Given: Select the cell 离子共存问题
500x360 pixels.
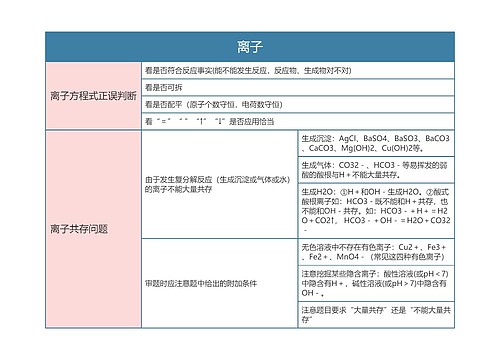Looking at the screenshot, I should click(x=93, y=229).
